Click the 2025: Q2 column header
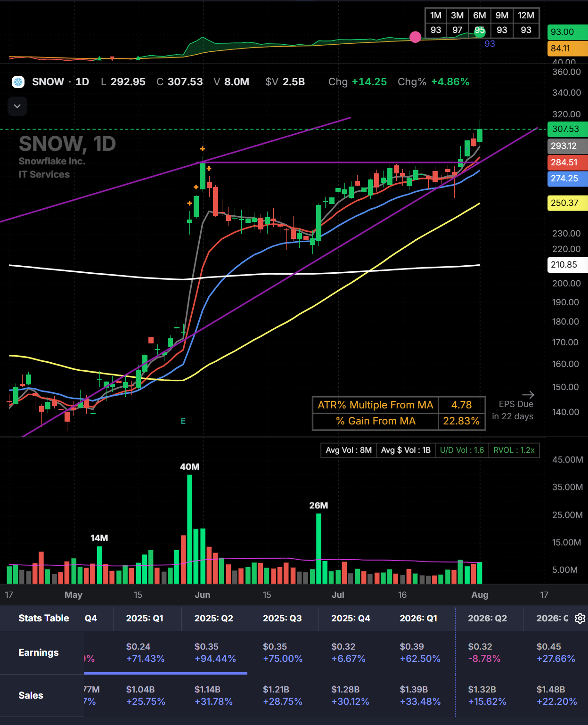This screenshot has width=588, height=725. pyautogui.click(x=213, y=618)
